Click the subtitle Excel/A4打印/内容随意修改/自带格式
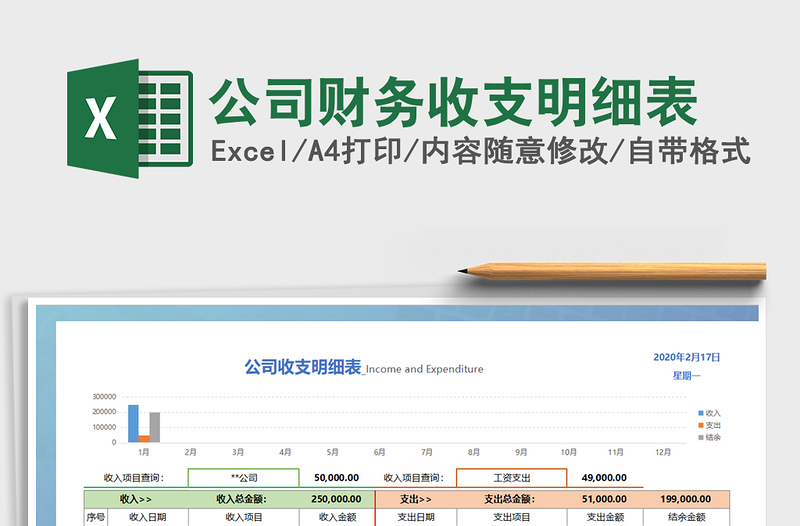This screenshot has height=526, width=800. pos(481,151)
